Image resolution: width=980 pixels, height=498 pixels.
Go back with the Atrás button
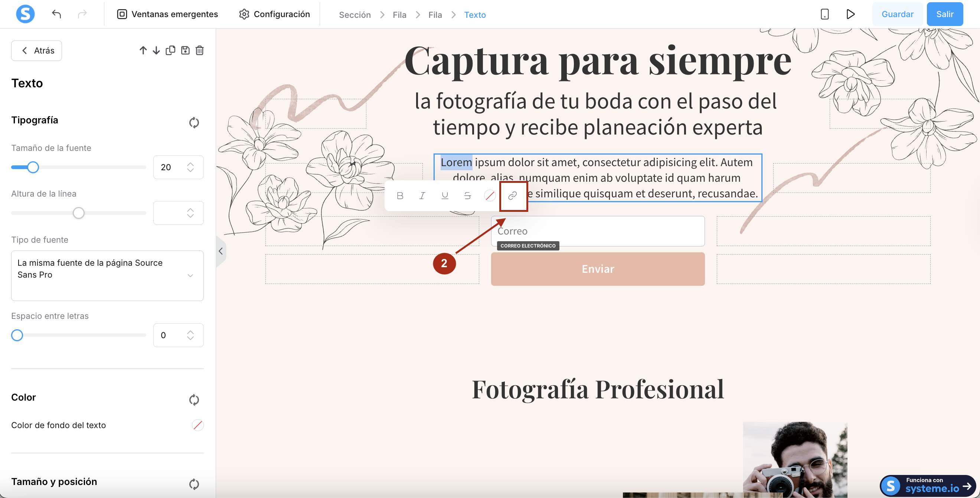tap(36, 50)
